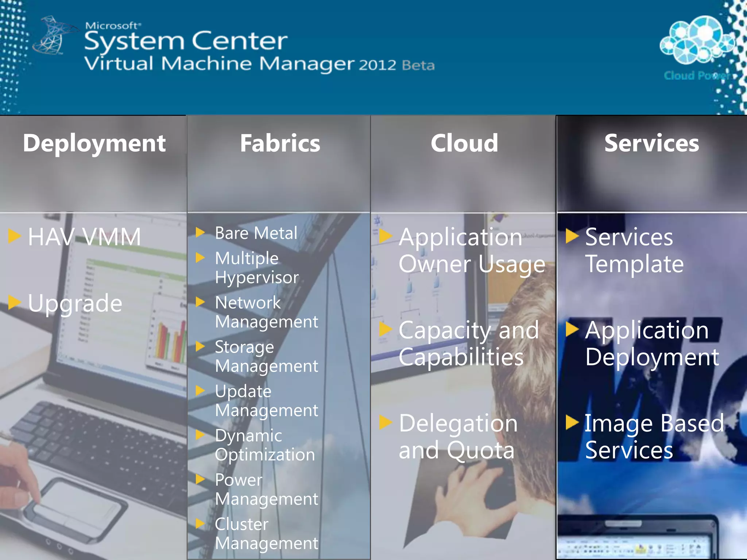Click the 'Upgrade' bullet text
The height and width of the screenshot is (560, 747).
coord(75,304)
